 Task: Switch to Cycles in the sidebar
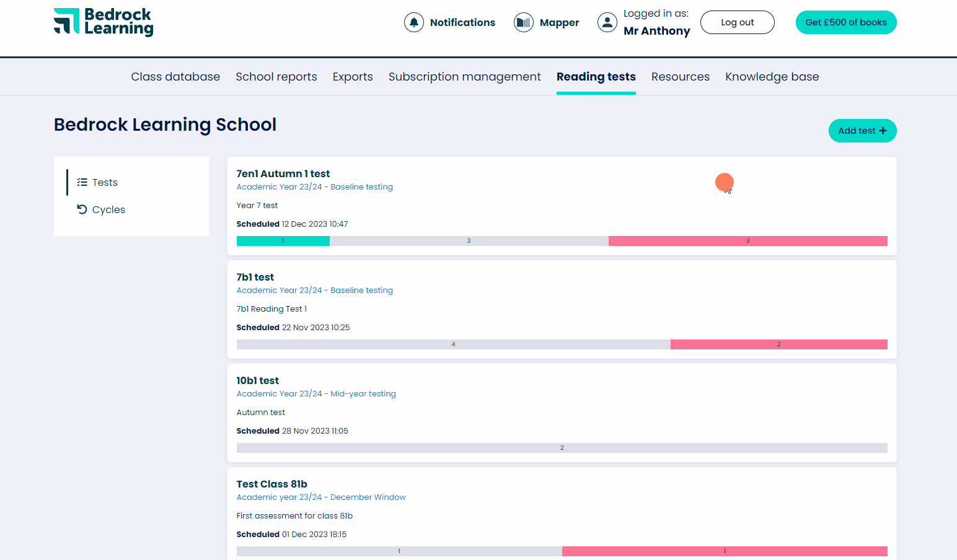pos(108,209)
